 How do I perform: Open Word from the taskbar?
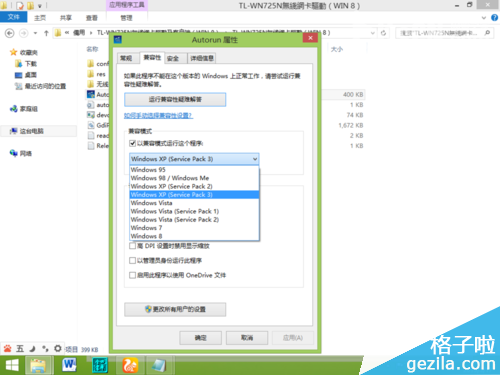click(x=69, y=365)
